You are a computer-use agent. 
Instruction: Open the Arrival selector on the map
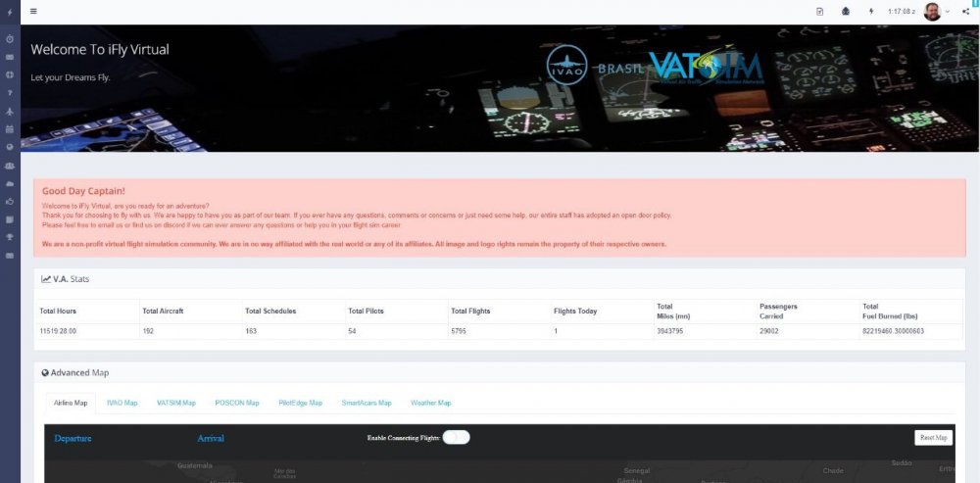pyautogui.click(x=211, y=438)
